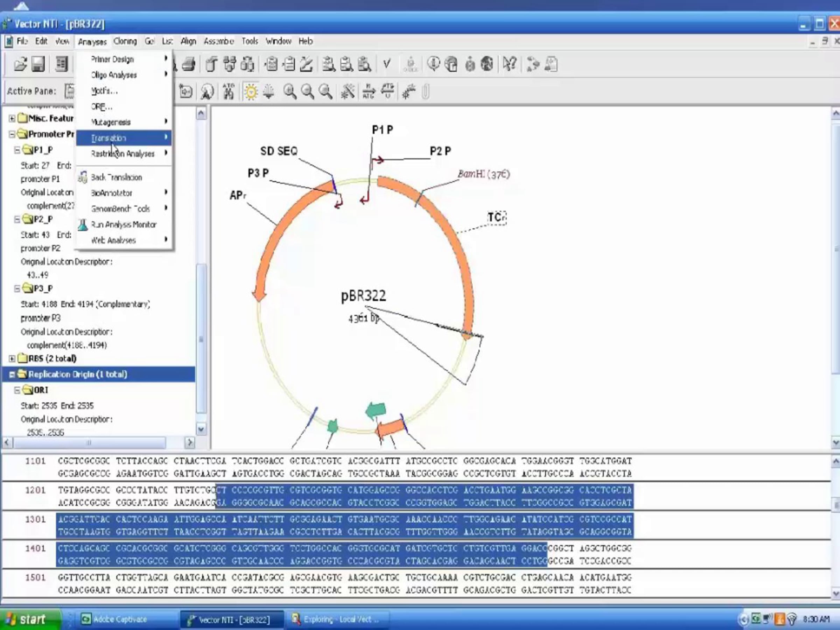Viewport: 840px width, 630px height.
Task: Click the clipboard with pencil toolbar icon
Action: 306,64
